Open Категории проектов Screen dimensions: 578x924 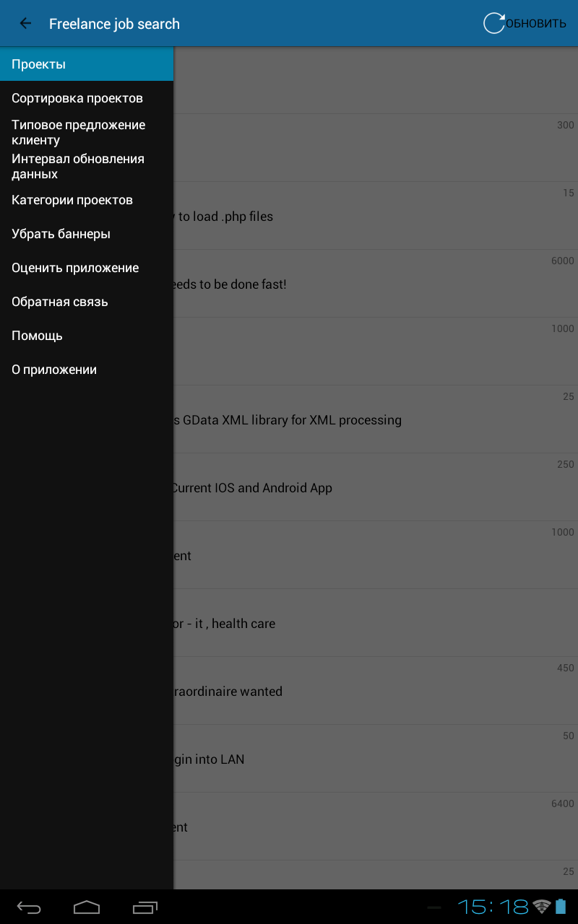coord(87,200)
